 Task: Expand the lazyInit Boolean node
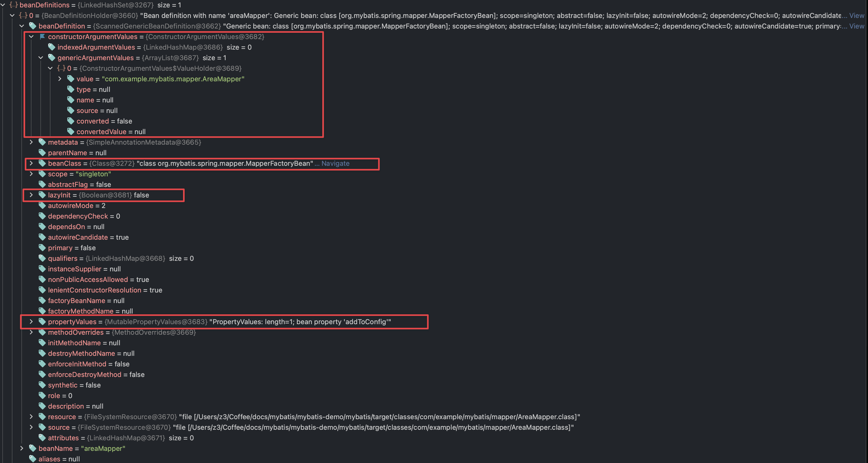pos(31,195)
